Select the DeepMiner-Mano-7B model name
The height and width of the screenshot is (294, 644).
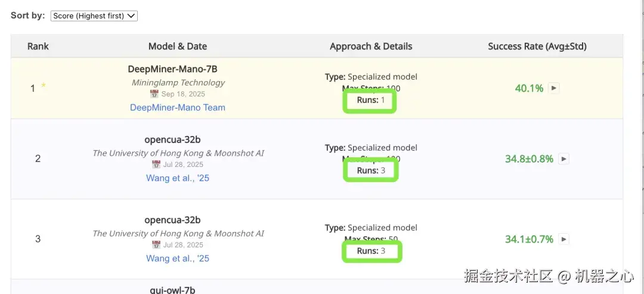[178, 69]
